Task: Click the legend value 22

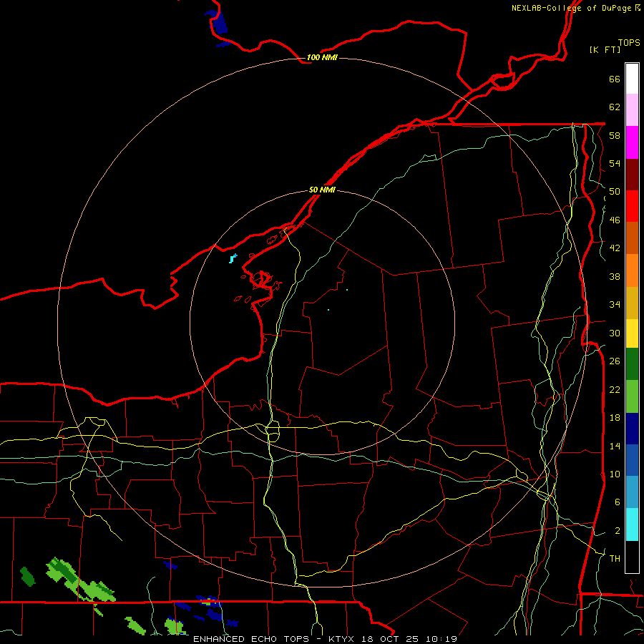Action: point(615,389)
